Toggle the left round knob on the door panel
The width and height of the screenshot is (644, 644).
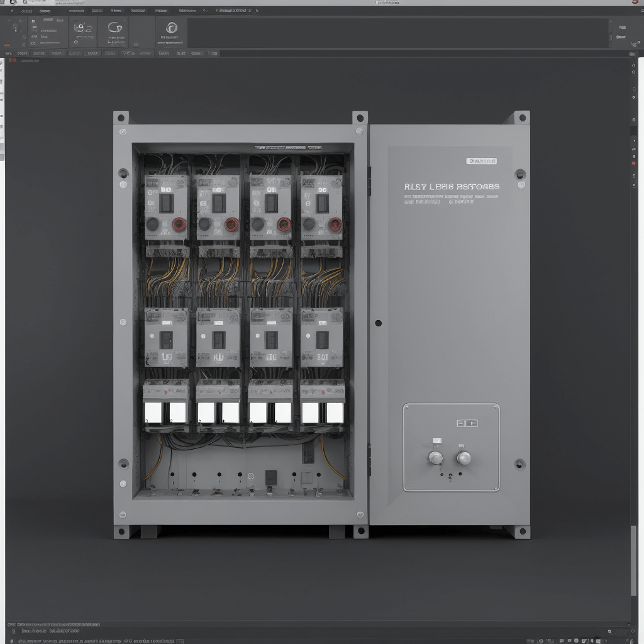tap(435, 458)
